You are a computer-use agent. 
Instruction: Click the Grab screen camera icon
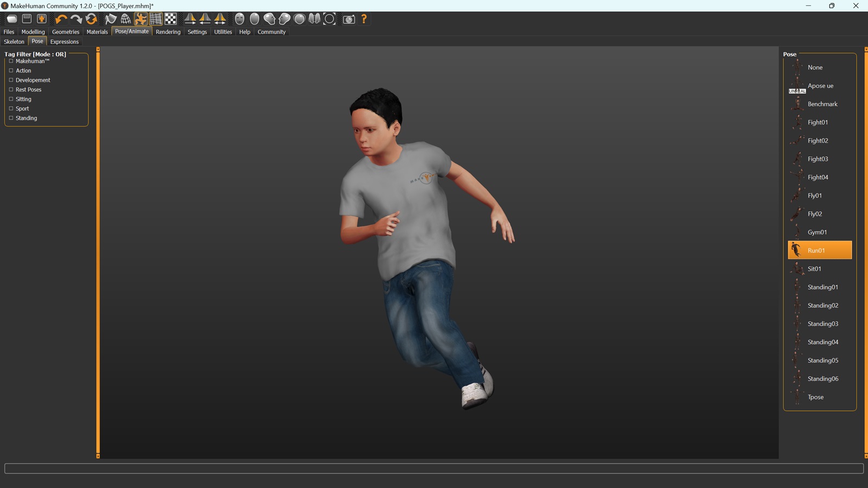(349, 19)
